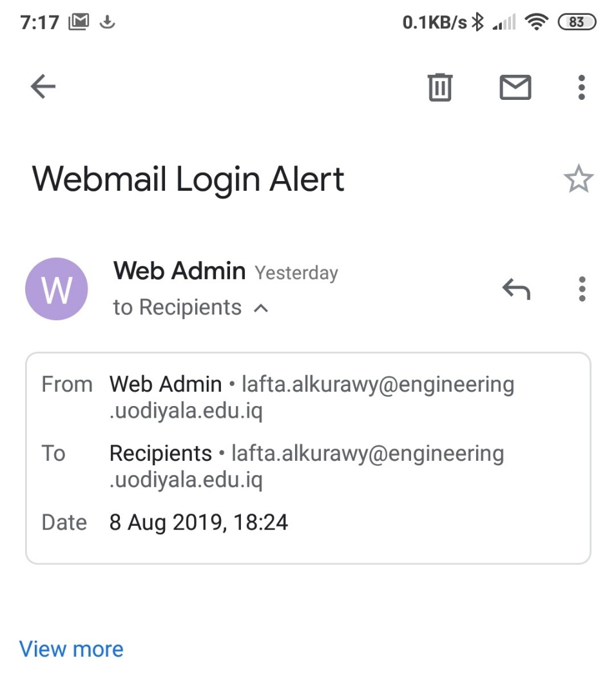Tap the battery level indicator
Viewport: 616px width, 696px height.
click(577, 22)
